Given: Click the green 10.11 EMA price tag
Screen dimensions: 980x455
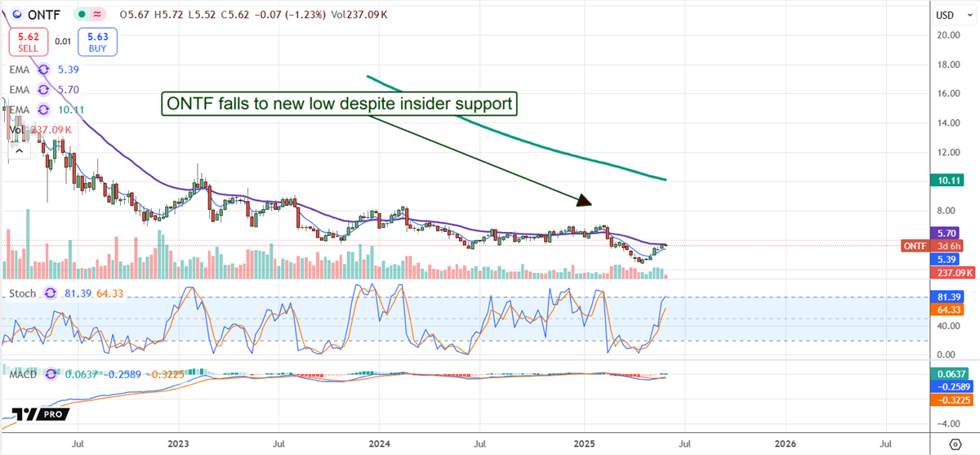Looking at the screenshot, I should 947,180.
